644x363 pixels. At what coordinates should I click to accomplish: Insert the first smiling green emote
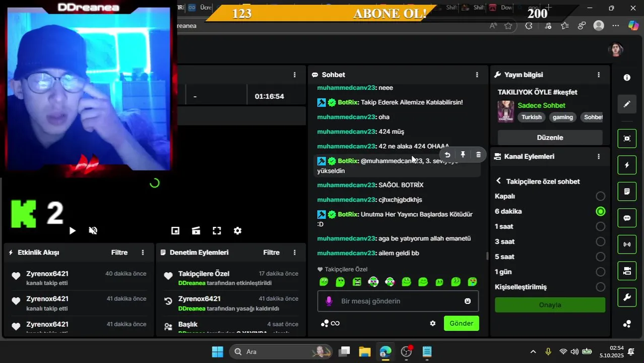coord(324,282)
